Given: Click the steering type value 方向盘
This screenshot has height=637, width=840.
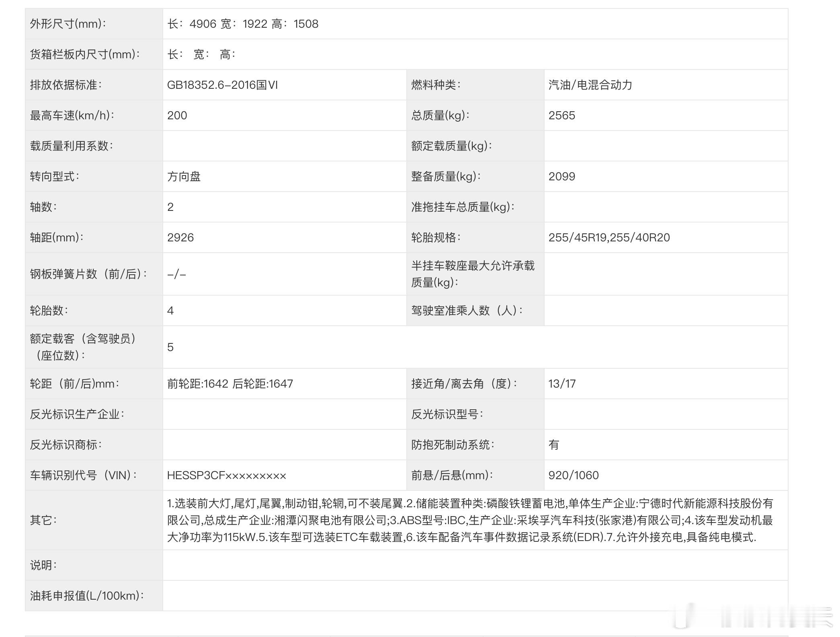Looking at the screenshot, I should click(x=184, y=177).
